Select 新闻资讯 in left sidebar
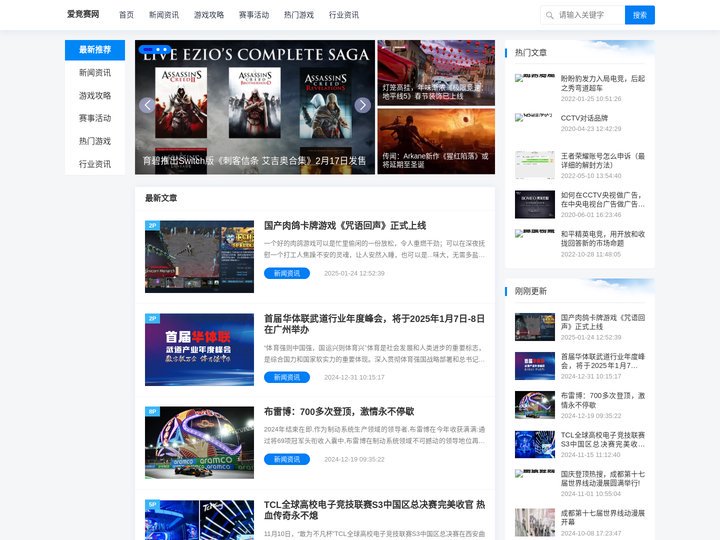 click(95, 73)
